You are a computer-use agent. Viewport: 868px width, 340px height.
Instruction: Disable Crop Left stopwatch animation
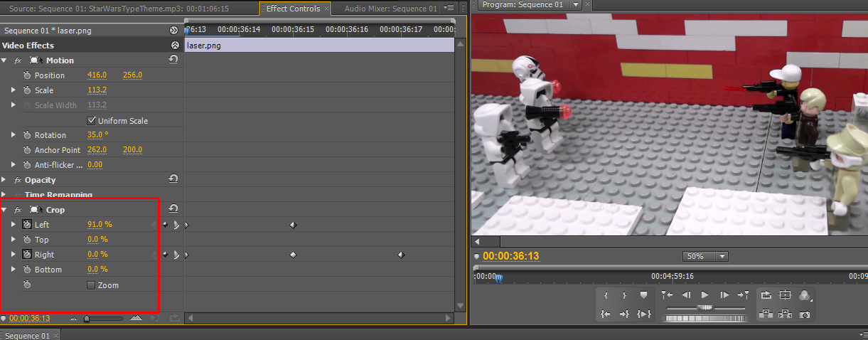[x=27, y=225]
